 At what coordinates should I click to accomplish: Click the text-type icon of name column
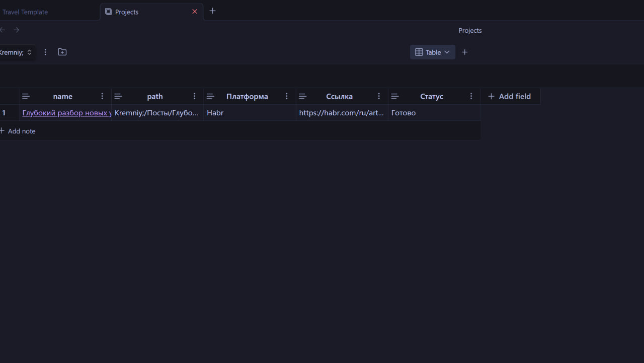coord(26,97)
